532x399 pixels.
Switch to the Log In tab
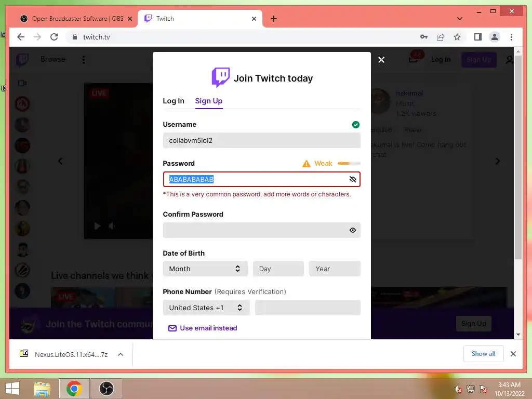point(174,101)
